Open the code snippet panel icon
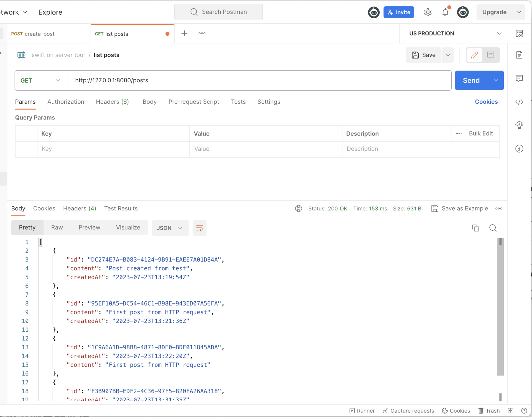This screenshot has height=417, width=532. coord(519,102)
